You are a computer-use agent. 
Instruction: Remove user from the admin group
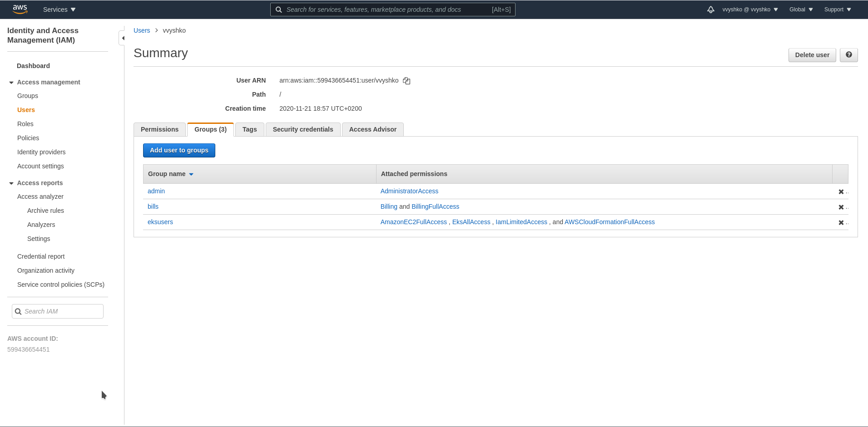[841, 191]
